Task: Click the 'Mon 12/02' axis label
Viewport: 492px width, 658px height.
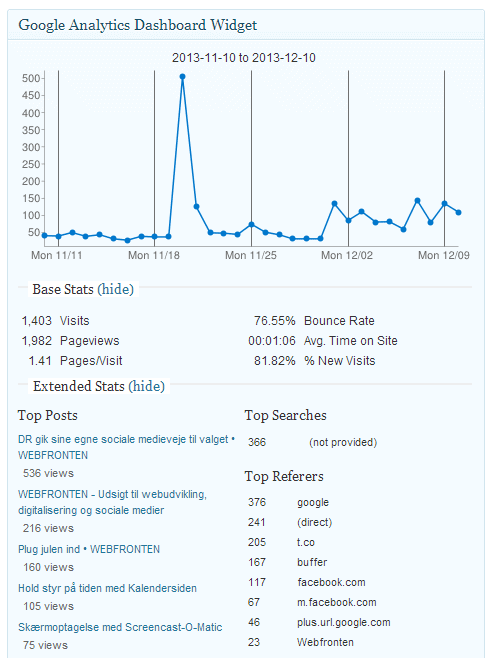Action: coord(347,255)
